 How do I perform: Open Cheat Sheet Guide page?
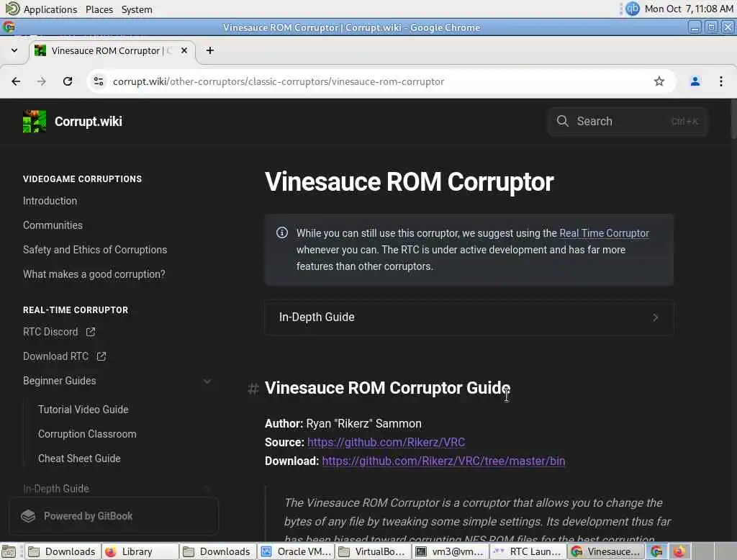[x=79, y=459]
